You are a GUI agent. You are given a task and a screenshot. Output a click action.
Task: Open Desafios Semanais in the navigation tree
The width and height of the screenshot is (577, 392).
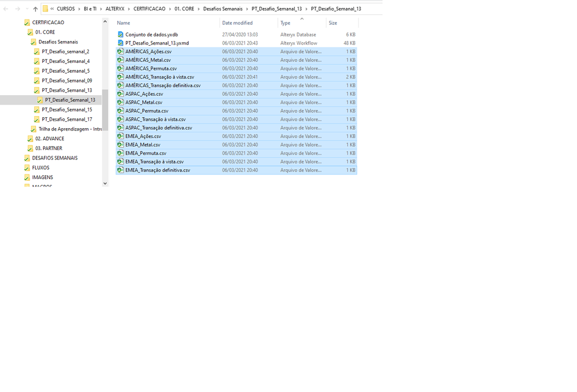click(x=58, y=42)
